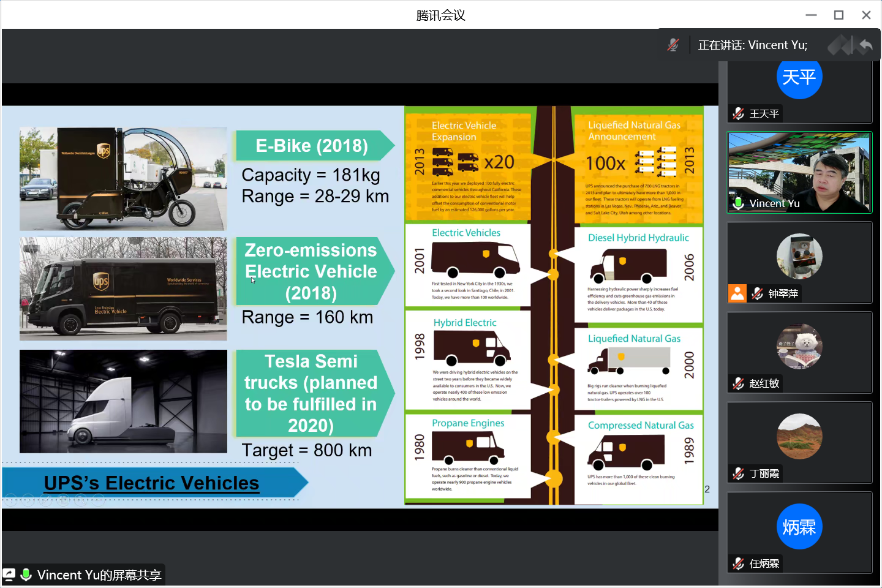The image size is (882, 588).
Task: Click the muted mic icon next to 丁丽霞
Action: (739, 473)
